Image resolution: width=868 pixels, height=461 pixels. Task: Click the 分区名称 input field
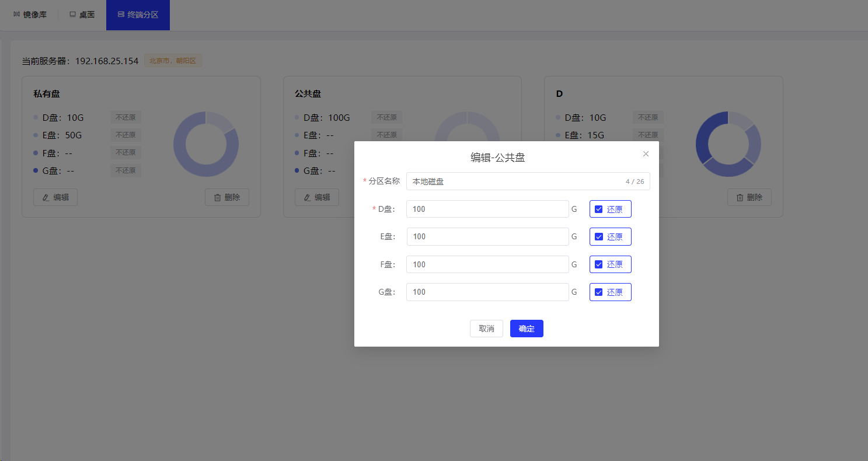pos(514,181)
